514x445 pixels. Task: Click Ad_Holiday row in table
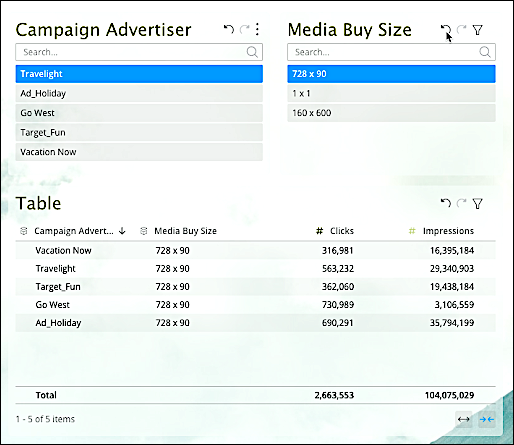pyautogui.click(x=255, y=323)
